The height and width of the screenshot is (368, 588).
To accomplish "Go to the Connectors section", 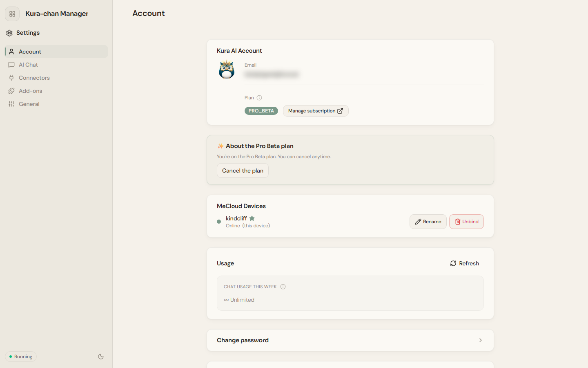I will coord(56,78).
